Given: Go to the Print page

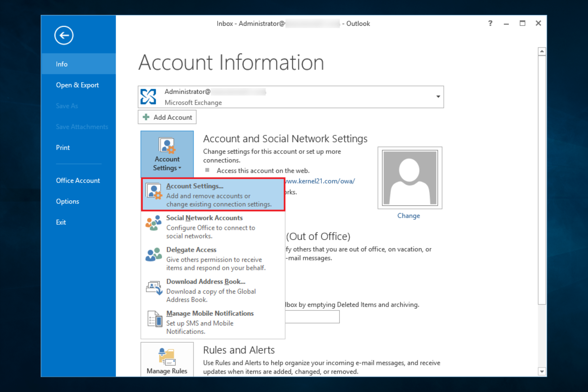Looking at the screenshot, I should point(78,147).
